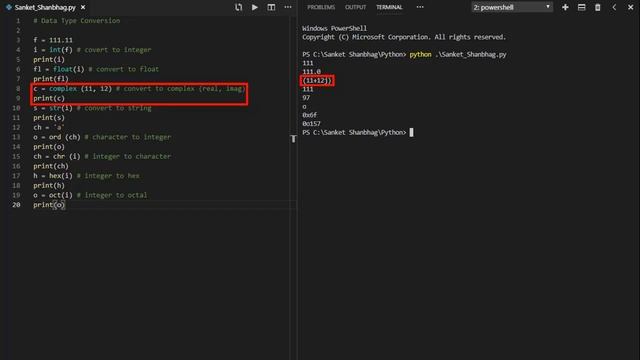Click '0x6f' output in the terminal
This screenshot has width=640, height=360.
[309, 115]
